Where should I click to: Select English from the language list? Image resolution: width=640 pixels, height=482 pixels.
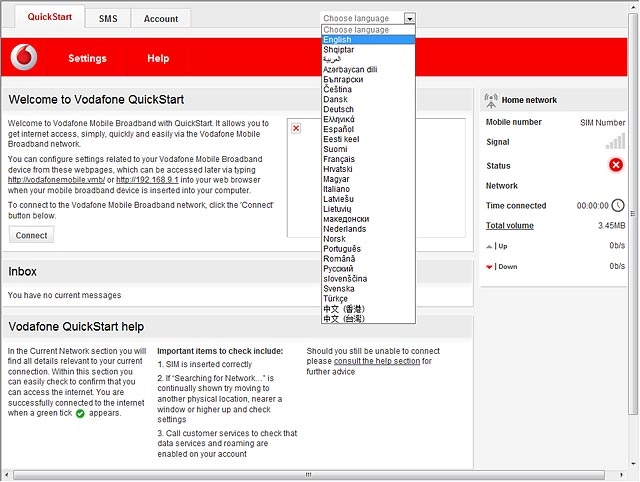pos(368,40)
